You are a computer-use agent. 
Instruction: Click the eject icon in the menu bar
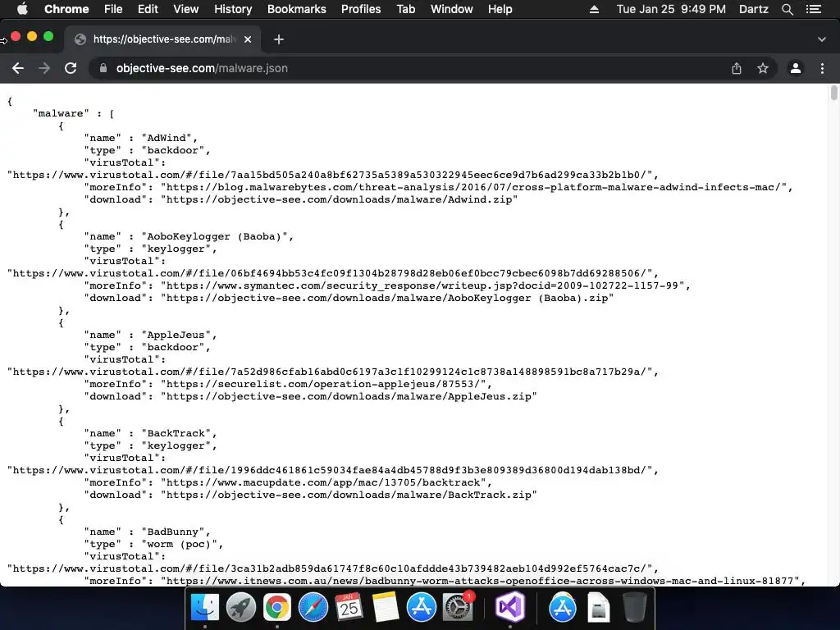point(594,9)
